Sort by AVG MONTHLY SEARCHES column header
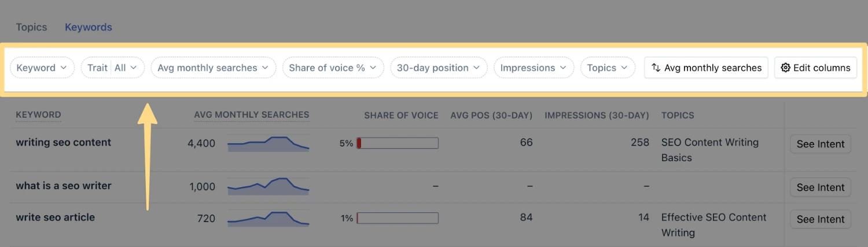This screenshot has height=247, width=868. coord(251,115)
